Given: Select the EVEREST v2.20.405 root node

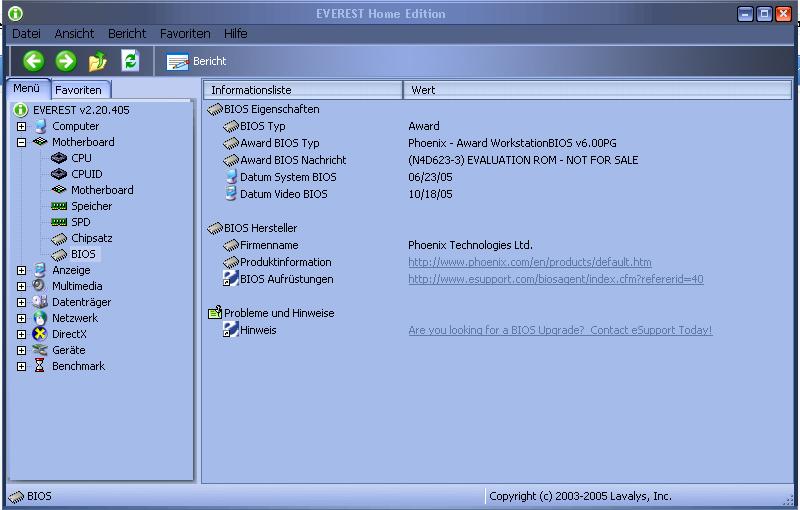Looking at the screenshot, I should [81, 110].
